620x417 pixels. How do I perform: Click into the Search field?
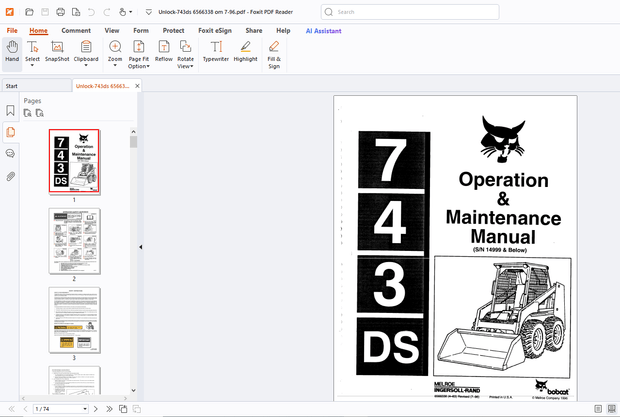point(410,12)
